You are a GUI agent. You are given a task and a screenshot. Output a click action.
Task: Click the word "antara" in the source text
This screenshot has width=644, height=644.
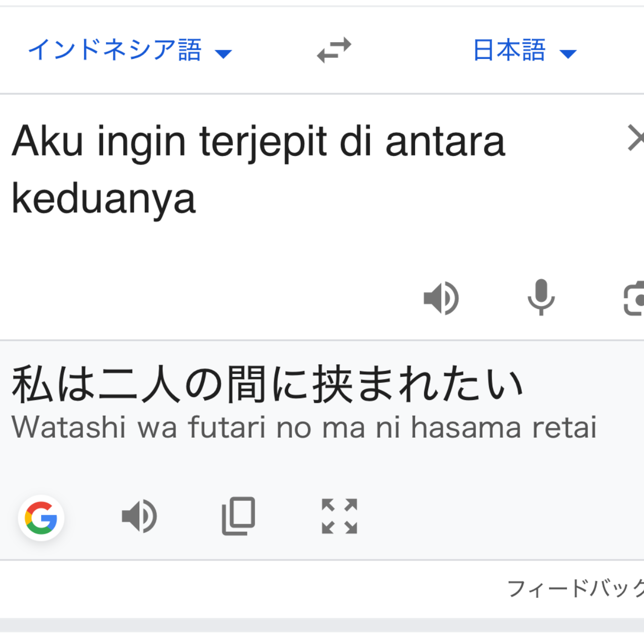(x=445, y=142)
